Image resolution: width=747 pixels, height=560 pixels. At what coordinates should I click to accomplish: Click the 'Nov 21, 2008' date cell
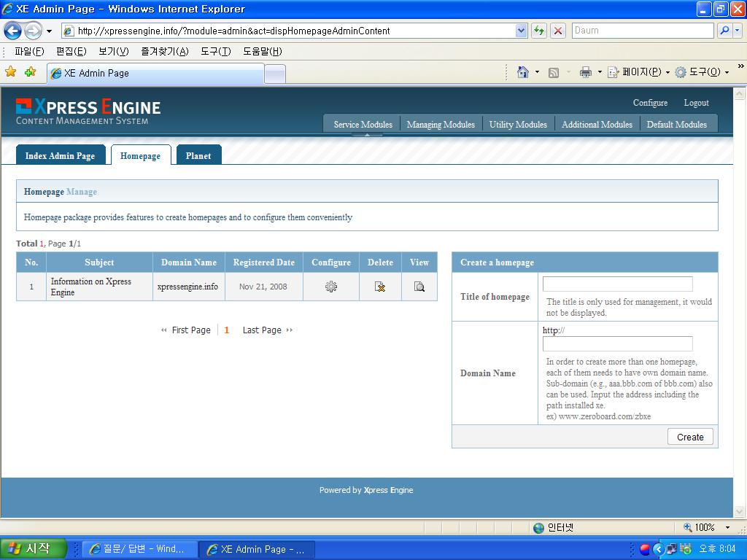pyautogui.click(x=263, y=287)
